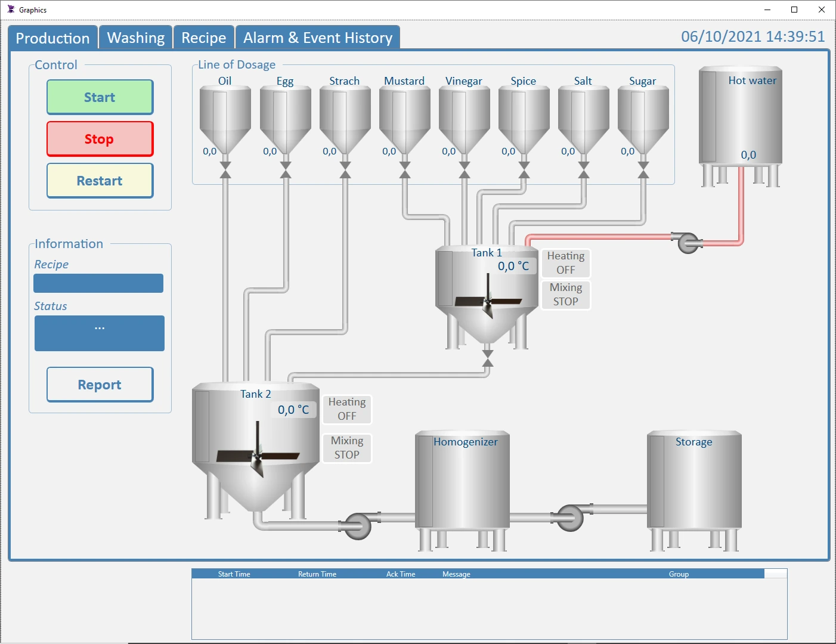The image size is (836, 644).
Task: Open the Spice dosage silo
Action: (x=524, y=120)
